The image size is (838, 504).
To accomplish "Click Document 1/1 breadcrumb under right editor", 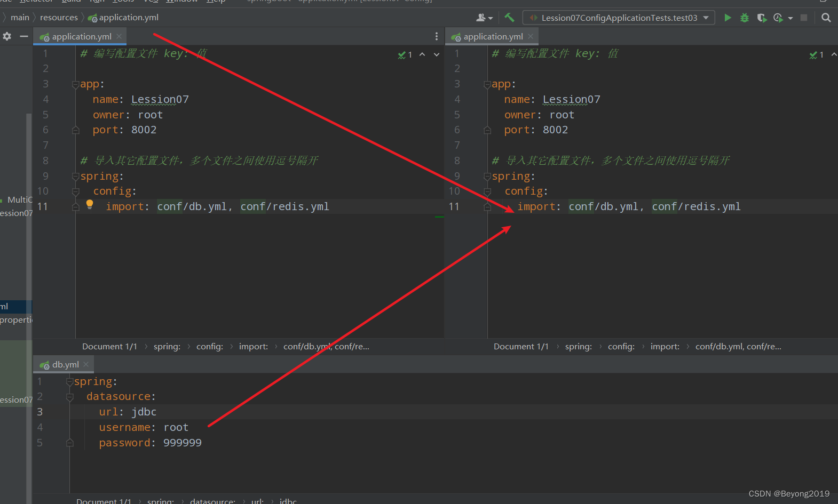I will pyautogui.click(x=521, y=347).
